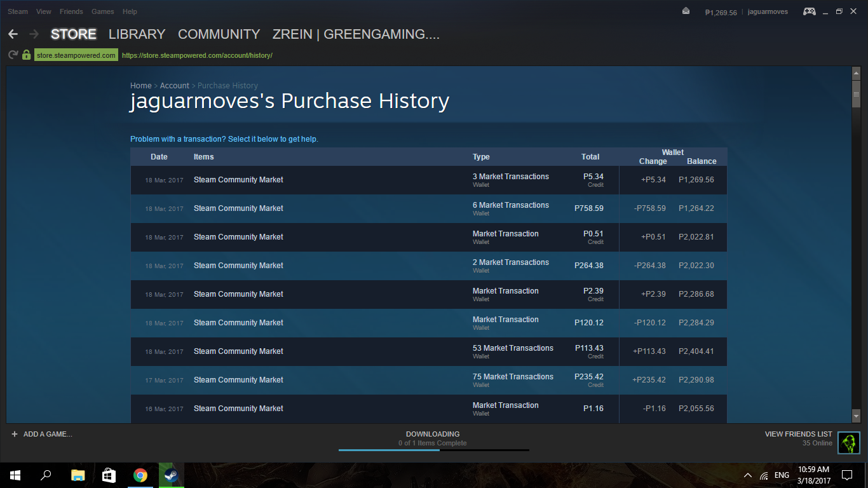This screenshot has height=488, width=868.
Task: Select the 3 Market Transactions row
Action: [x=429, y=180]
